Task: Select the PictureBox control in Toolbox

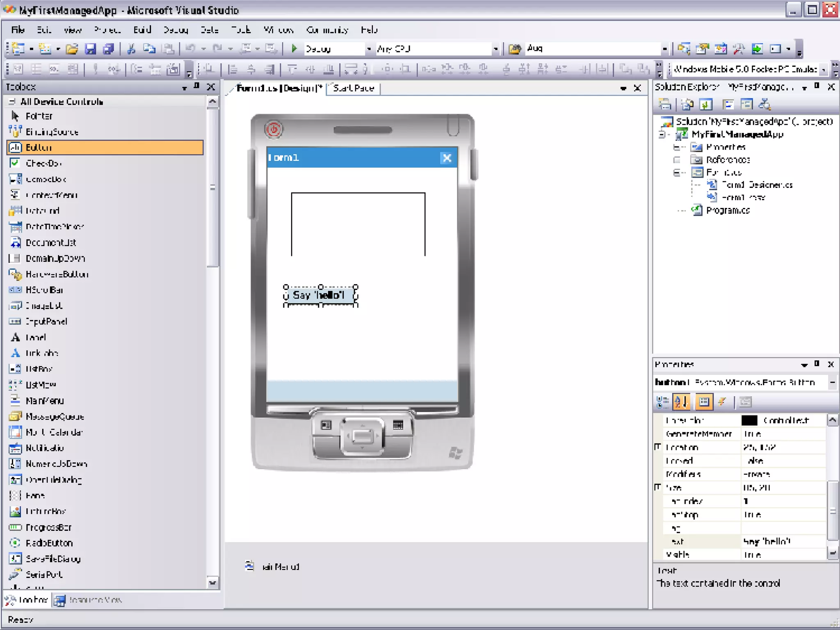Action: (x=45, y=511)
